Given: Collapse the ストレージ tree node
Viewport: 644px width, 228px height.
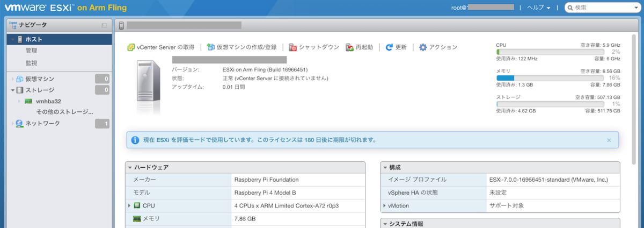Looking at the screenshot, I should [13, 90].
